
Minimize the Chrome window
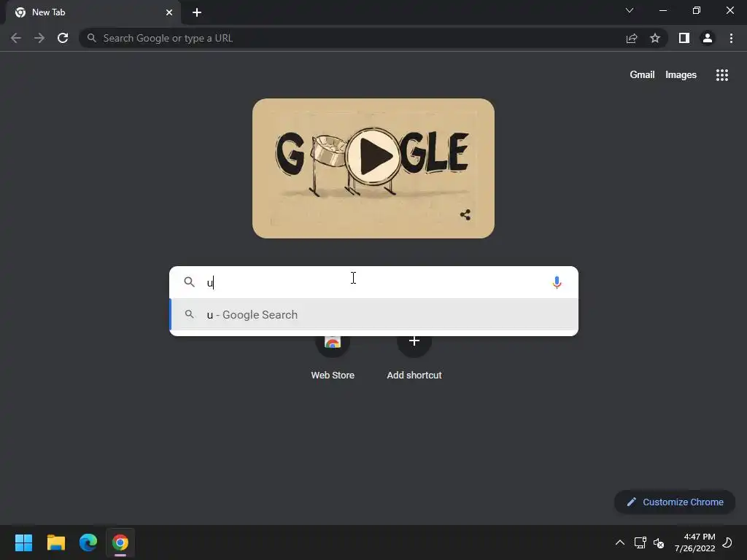point(662,10)
